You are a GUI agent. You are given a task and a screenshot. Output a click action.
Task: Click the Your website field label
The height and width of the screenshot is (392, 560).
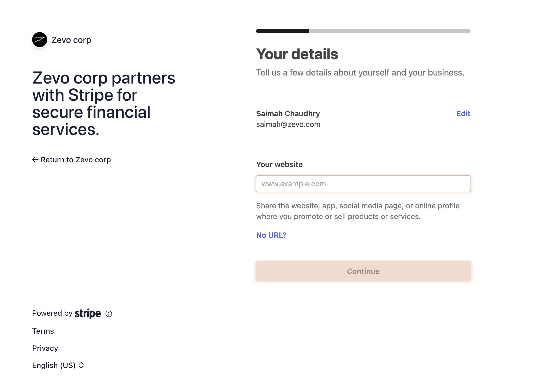click(279, 164)
